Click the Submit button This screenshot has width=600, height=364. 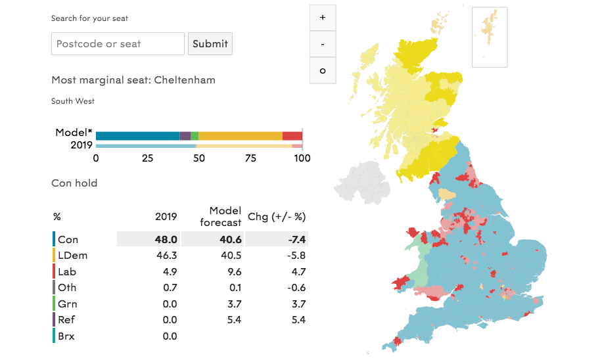tap(210, 43)
